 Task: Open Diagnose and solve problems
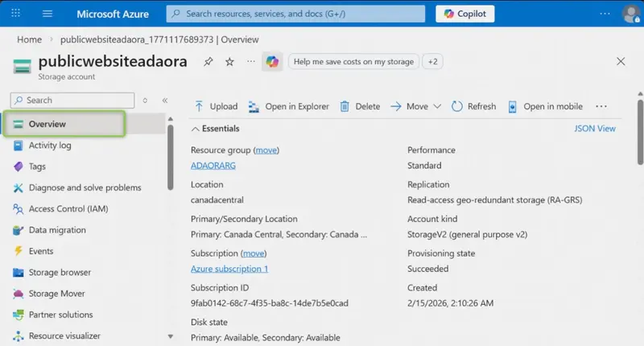(85, 187)
